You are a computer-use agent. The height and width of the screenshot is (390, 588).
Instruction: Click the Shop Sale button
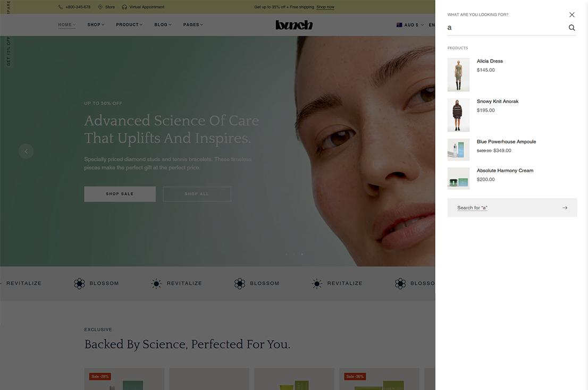coord(120,194)
